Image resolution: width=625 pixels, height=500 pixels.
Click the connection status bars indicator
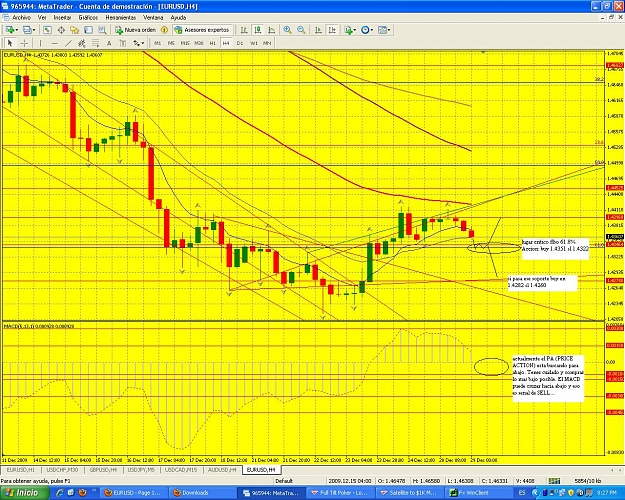[554, 481]
